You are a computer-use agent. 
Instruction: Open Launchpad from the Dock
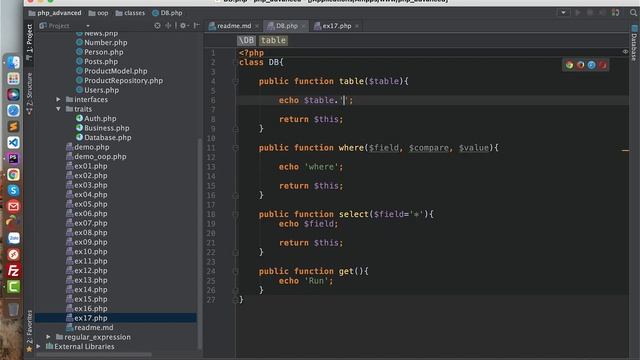click(x=13, y=78)
